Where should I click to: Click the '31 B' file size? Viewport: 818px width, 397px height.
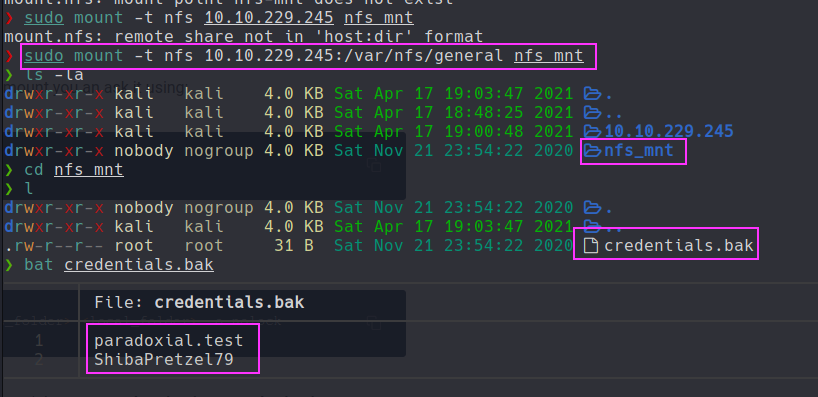coord(294,245)
